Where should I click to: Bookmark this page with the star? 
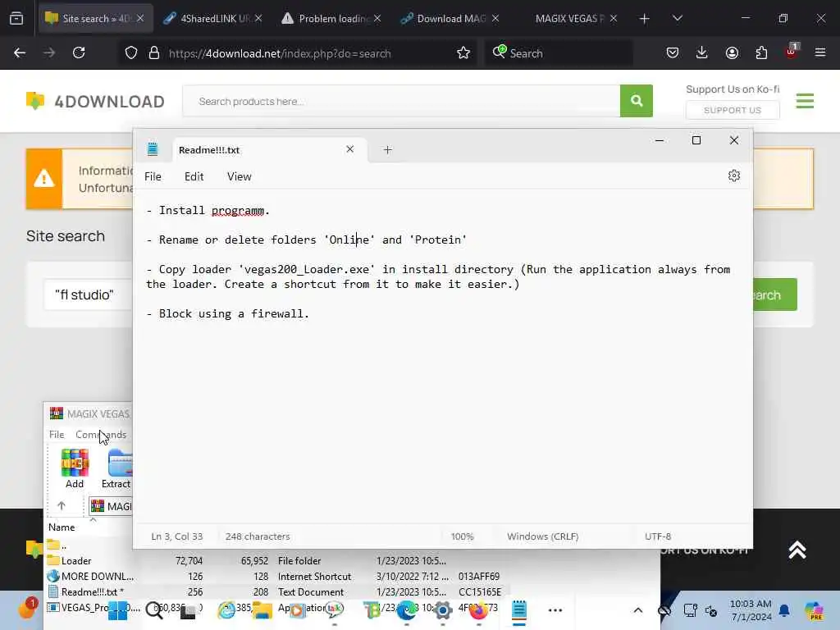click(x=463, y=53)
